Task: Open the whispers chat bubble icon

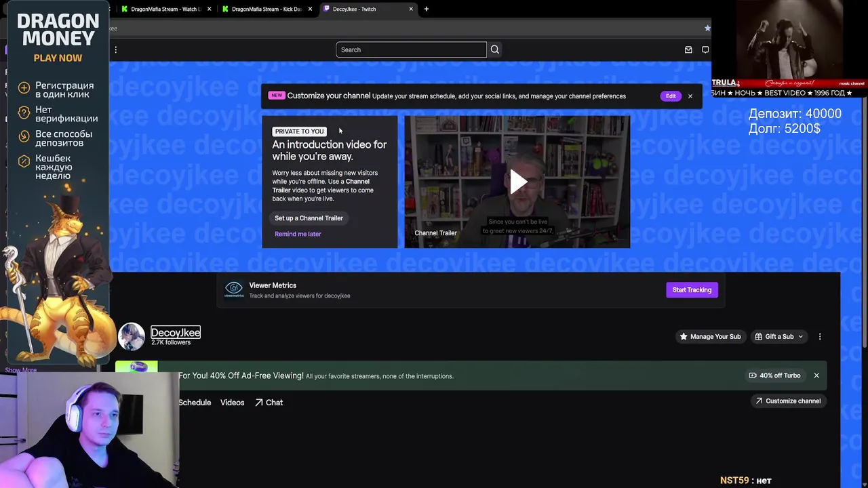Action: click(705, 49)
